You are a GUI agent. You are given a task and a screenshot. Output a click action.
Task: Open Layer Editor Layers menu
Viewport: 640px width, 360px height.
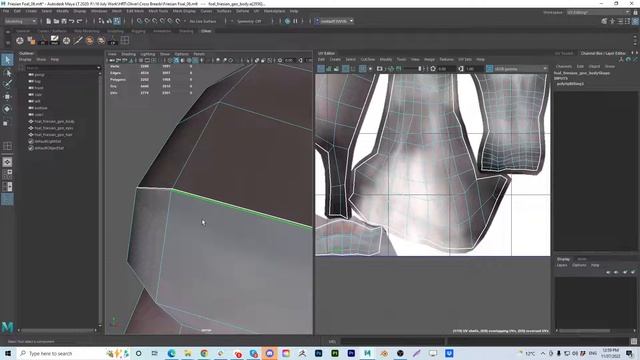[x=562, y=265]
